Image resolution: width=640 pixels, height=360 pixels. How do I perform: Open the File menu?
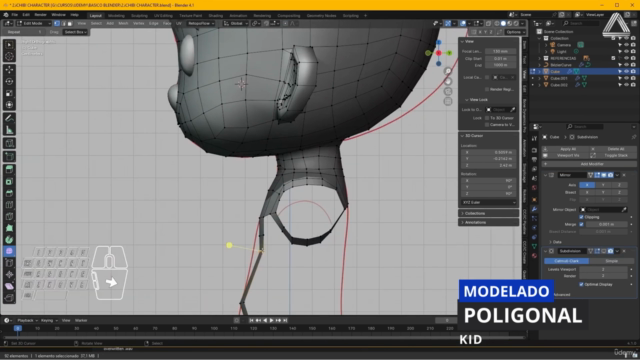point(15,15)
